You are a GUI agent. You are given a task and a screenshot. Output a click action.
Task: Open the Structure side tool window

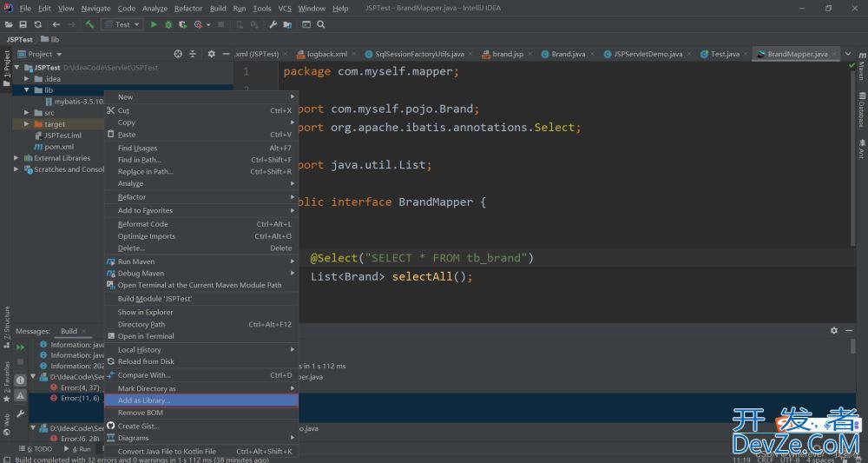click(7, 327)
